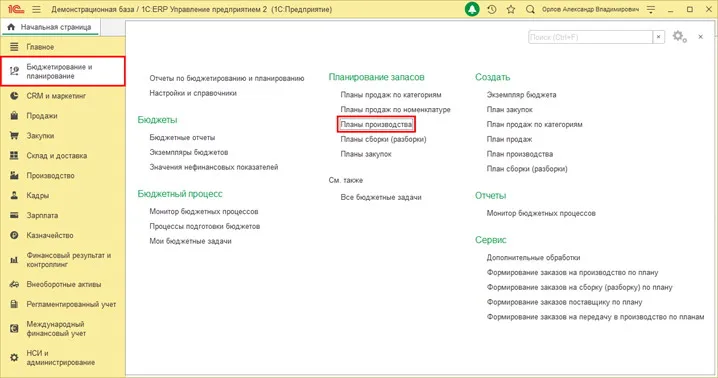The image size is (718, 378).
Task: Click the Бюджетирование и планирование section icon
Action: (14, 71)
